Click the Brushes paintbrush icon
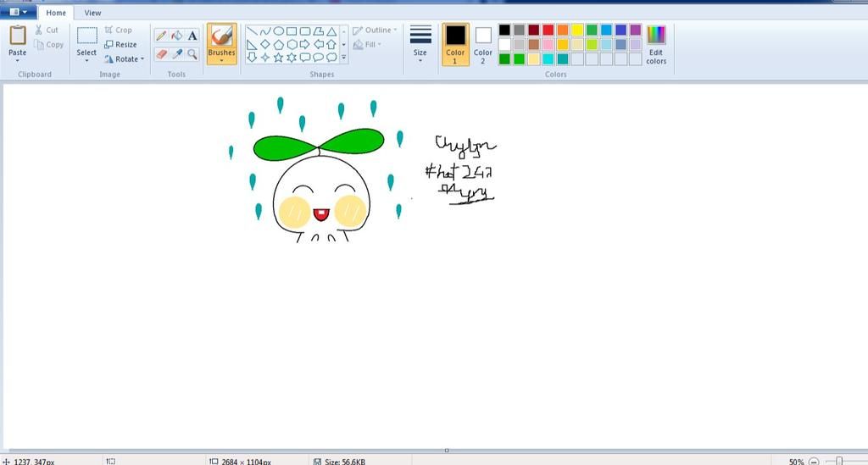This screenshot has width=868, height=465. (221, 36)
